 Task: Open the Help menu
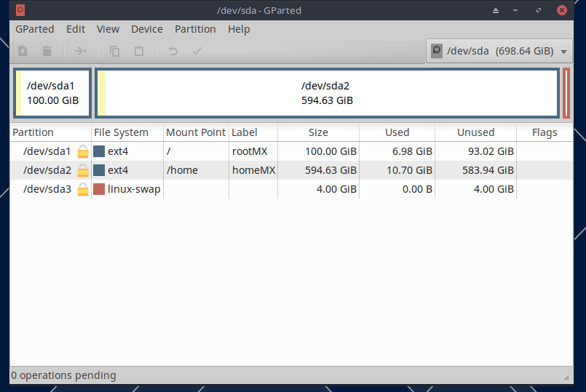click(x=239, y=29)
